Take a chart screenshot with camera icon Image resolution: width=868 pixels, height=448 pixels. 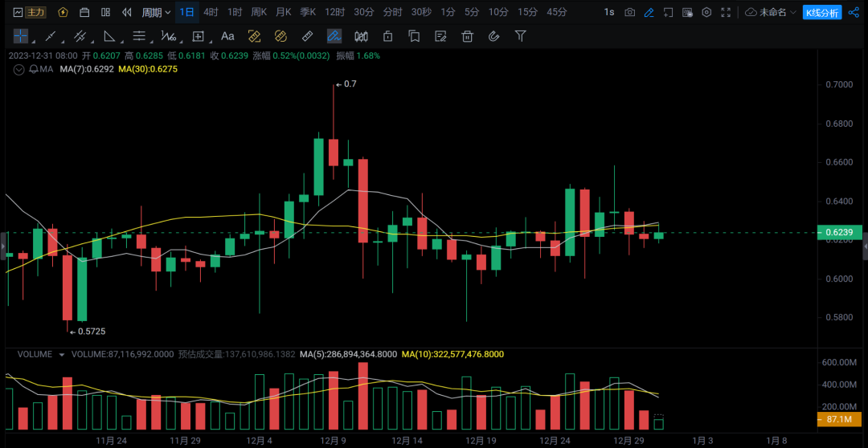629,12
